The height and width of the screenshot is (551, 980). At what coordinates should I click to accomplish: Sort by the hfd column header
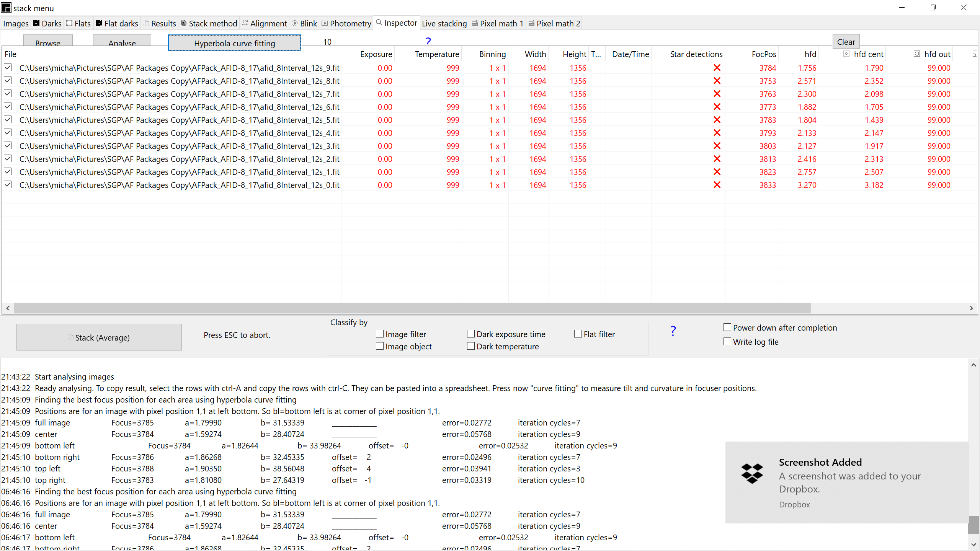coord(799,54)
